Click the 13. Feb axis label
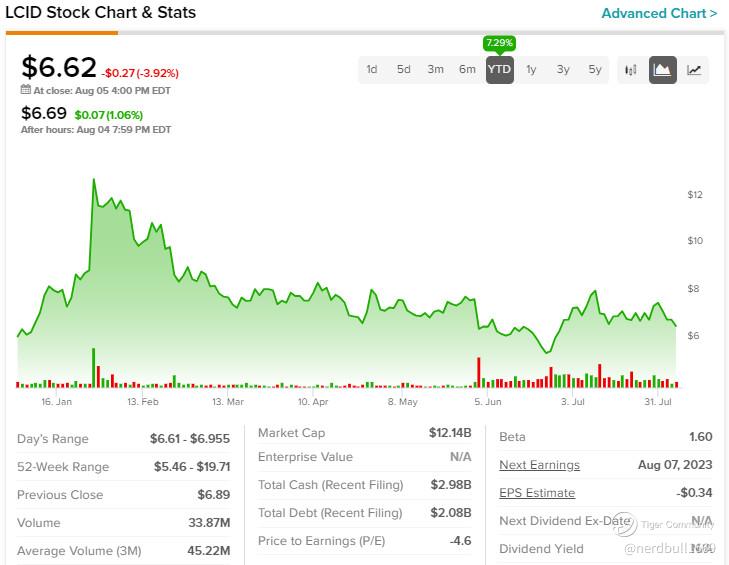 [143, 401]
